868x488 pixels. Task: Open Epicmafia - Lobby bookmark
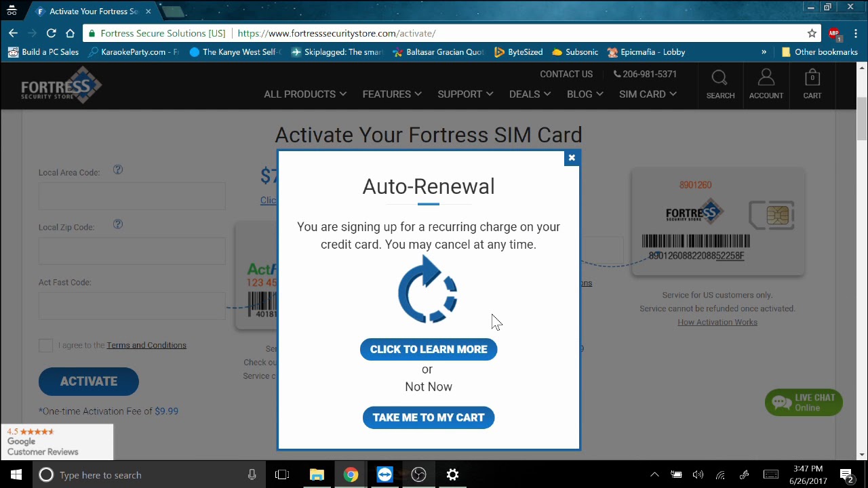click(x=646, y=52)
